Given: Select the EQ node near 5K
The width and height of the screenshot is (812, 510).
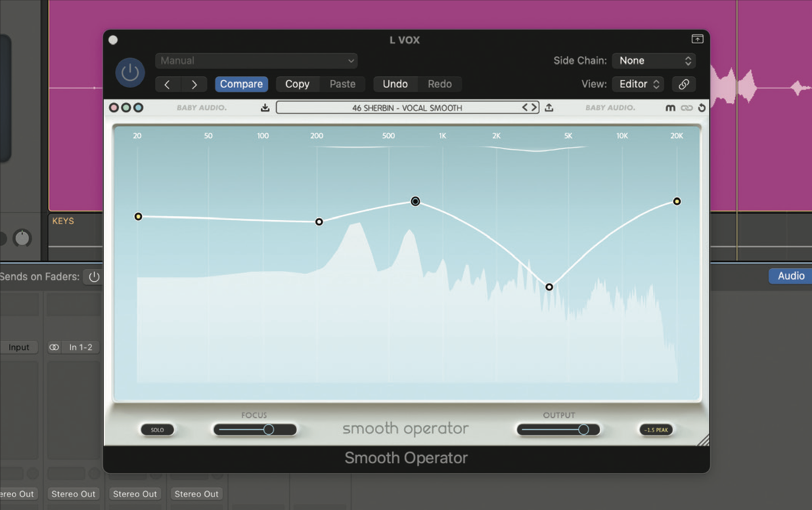Looking at the screenshot, I should point(549,286).
